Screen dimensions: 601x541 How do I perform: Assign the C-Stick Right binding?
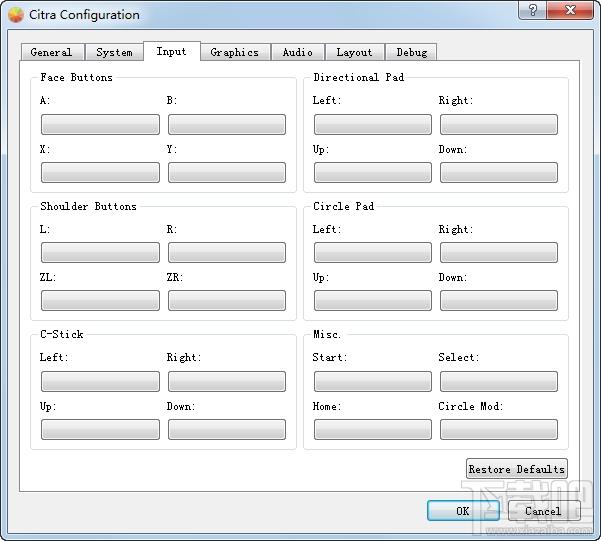(227, 381)
